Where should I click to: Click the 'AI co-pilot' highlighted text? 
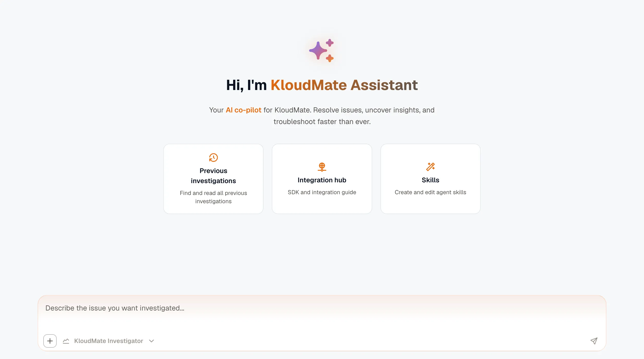click(x=243, y=110)
